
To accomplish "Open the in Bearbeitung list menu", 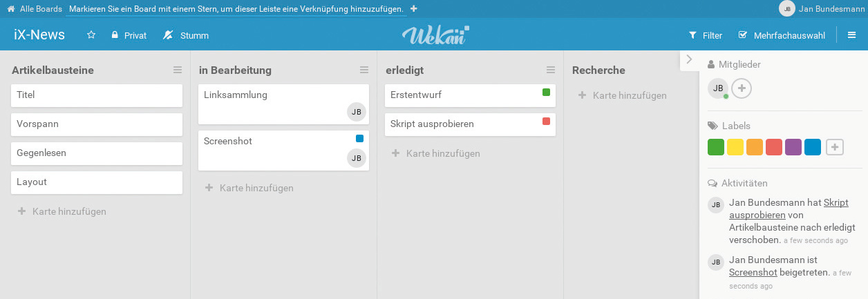I will (x=364, y=70).
